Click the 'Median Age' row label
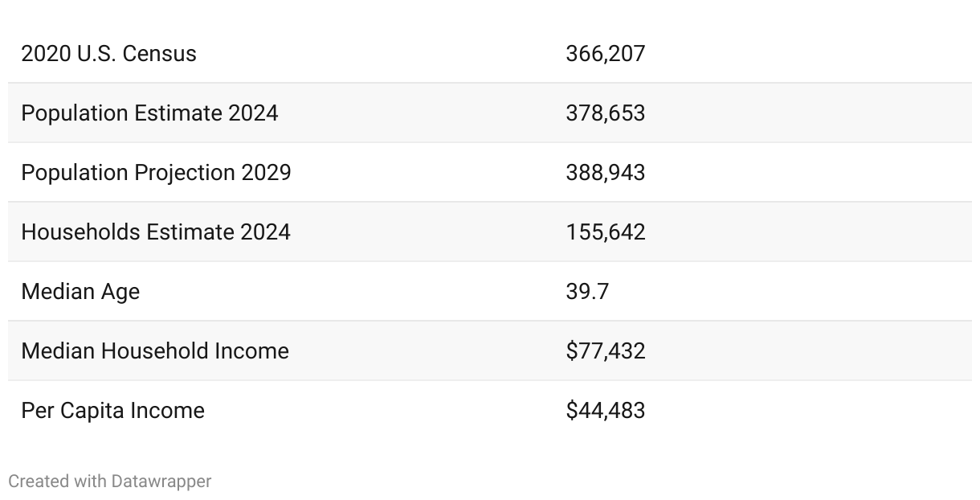 point(80,292)
